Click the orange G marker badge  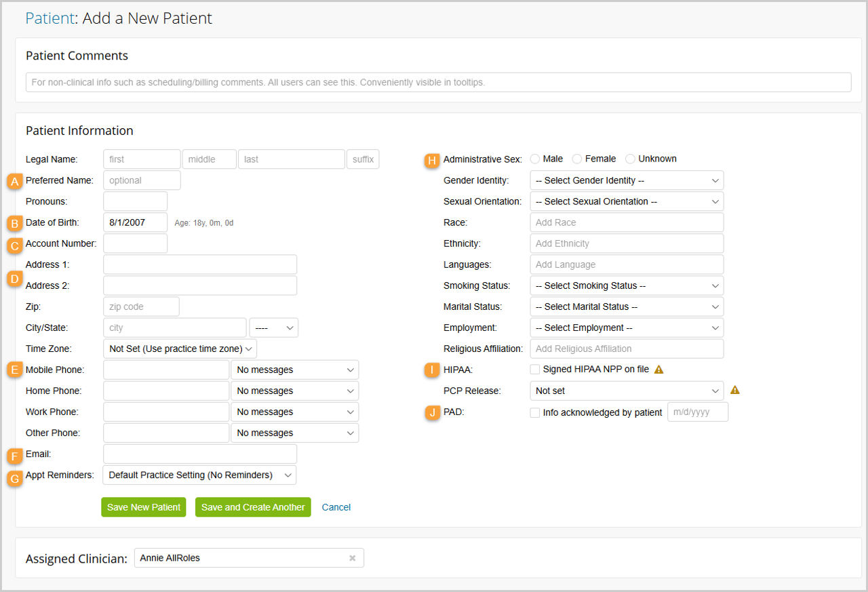[x=14, y=477]
